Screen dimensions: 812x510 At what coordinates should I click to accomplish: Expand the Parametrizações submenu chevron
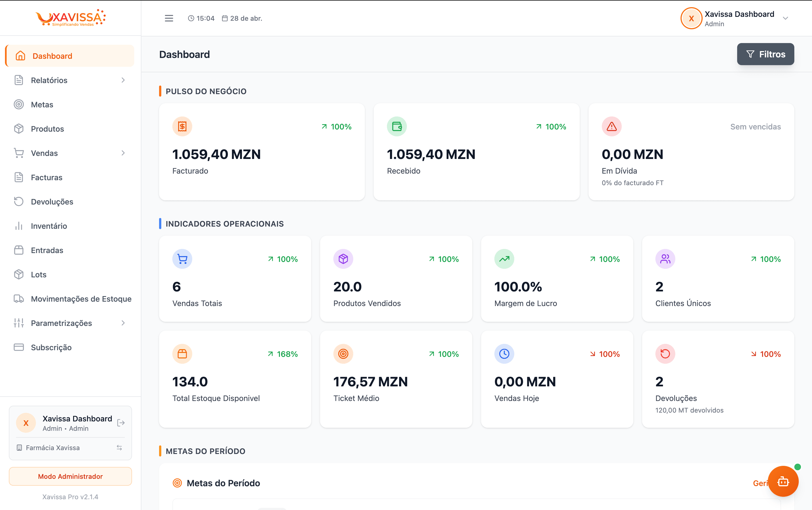[123, 323]
